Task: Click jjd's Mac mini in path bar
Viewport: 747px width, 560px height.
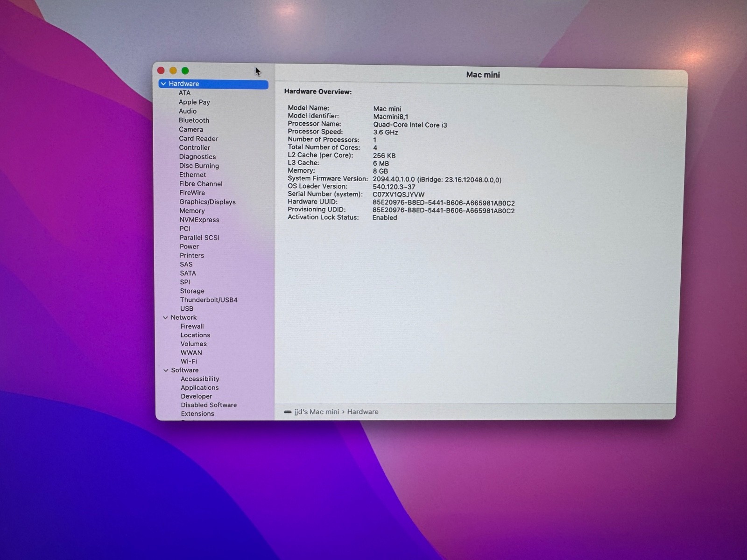Action: tap(317, 412)
